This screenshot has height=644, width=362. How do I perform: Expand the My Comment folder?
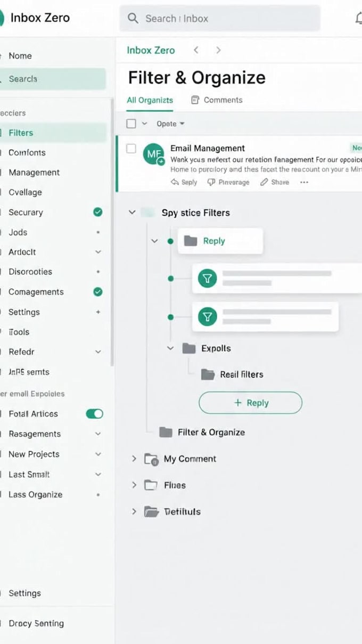[134, 459]
